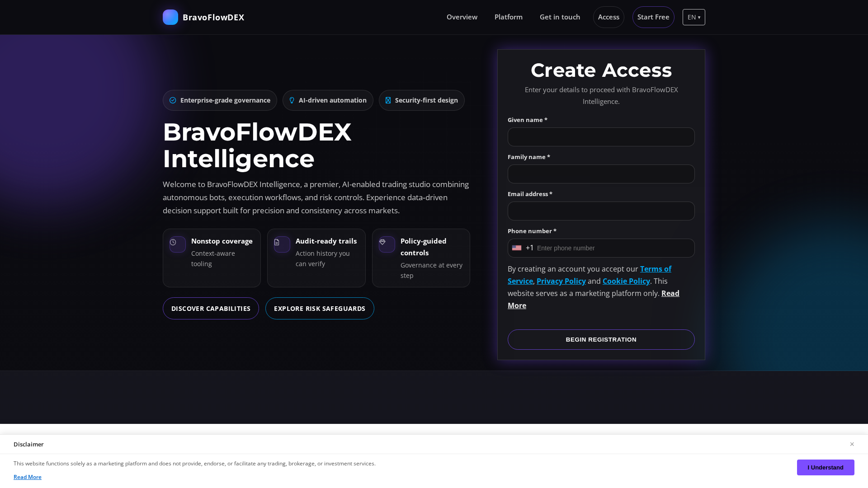Click the Access button in the header

click(609, 17)
